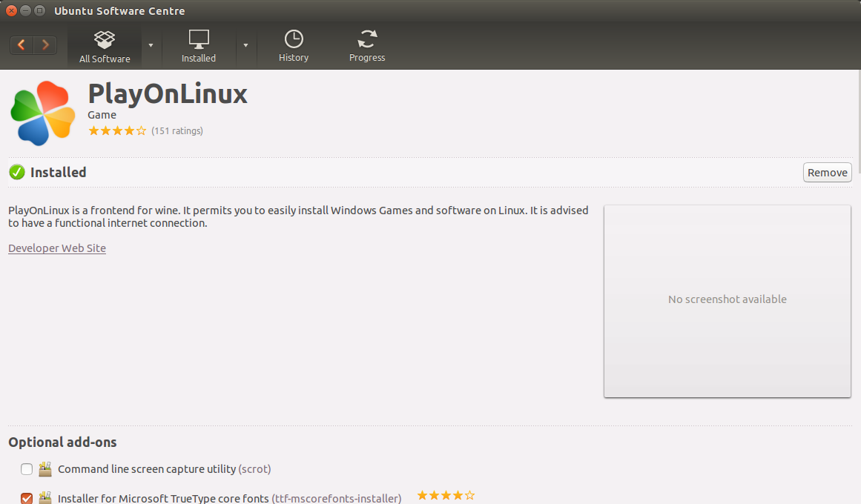The height and width of the screenshot is (504, 861).
Task: Click the green Installed checkmark icon
Action: pos(16,172)
